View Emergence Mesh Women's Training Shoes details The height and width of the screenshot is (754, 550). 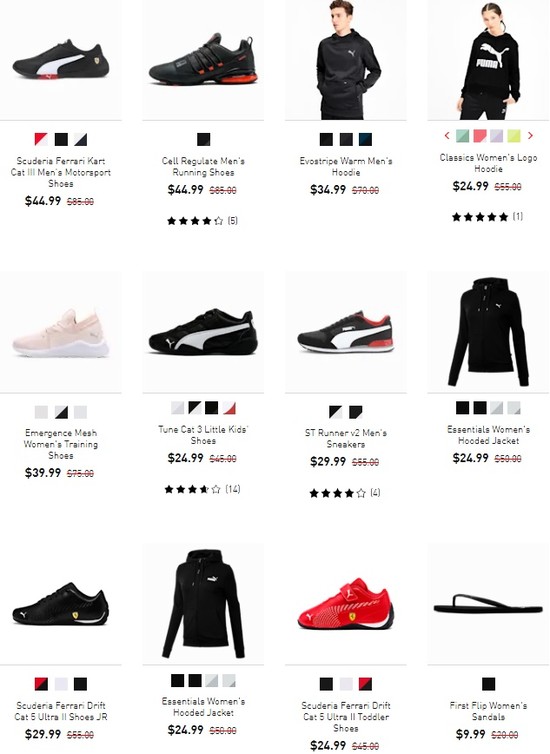tap(61, 444)
